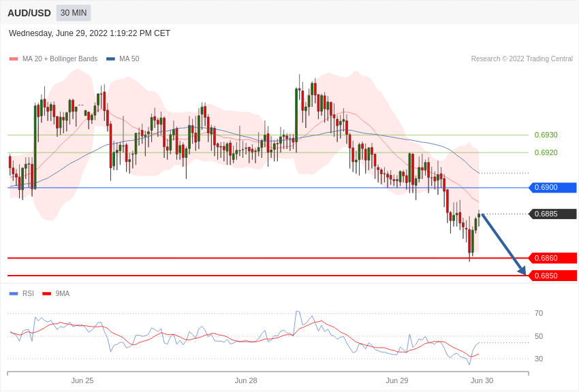Image resolution: width=579 pixels, height=392 pixels.
Task: Click the 'Jun 28' date axis label
Action: 246,380
